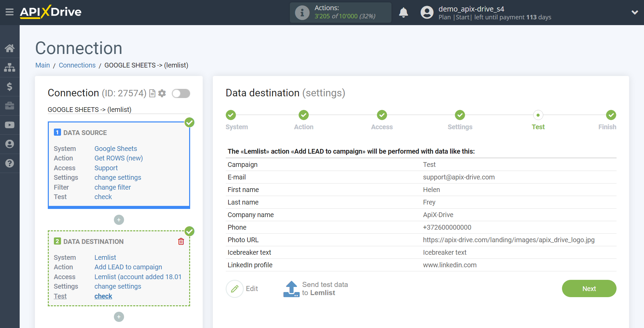
Task: Add step after Data Source block
Action: pyautogui.click(x=119, y=220)
